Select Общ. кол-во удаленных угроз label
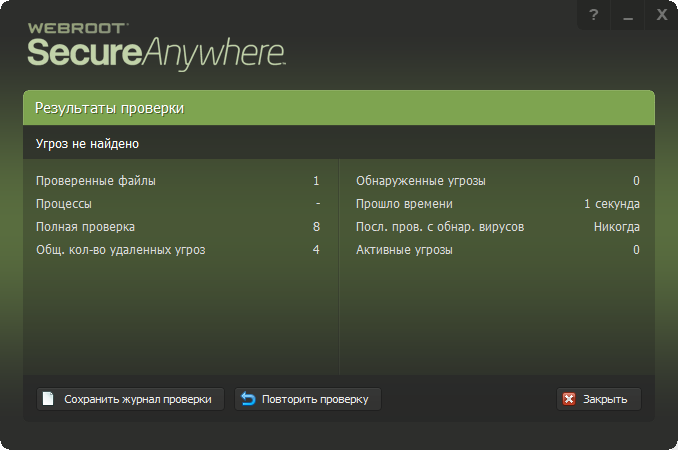Screen dimensions: 678x450 pos(121,249)
